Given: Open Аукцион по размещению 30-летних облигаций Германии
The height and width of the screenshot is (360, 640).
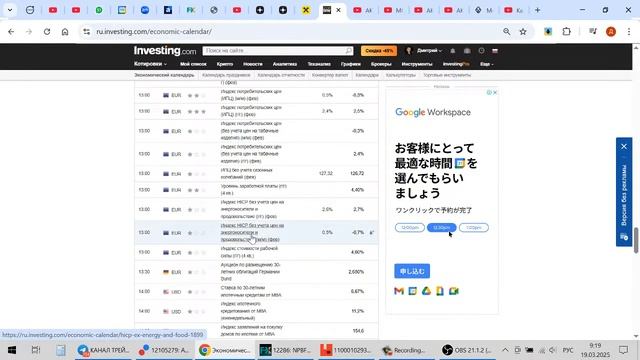Looking at the screenshot, I should pos(250,272).
